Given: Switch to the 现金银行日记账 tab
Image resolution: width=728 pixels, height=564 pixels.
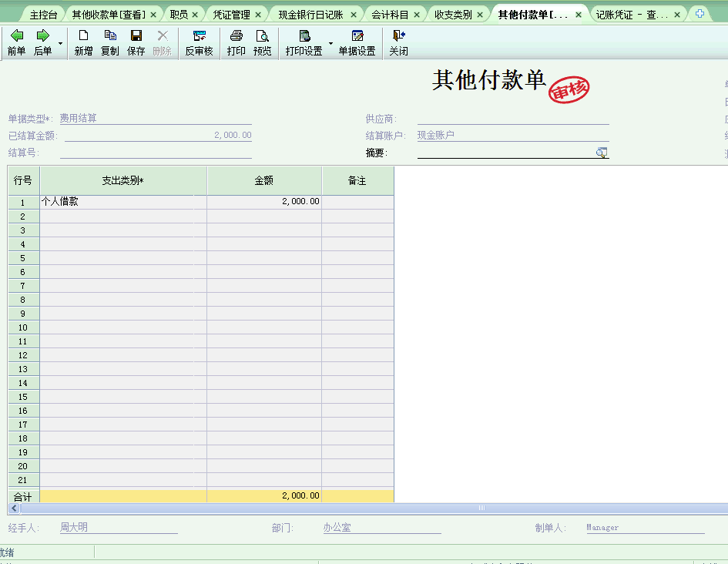Looking at the screenshot, I should pos(311,15).
